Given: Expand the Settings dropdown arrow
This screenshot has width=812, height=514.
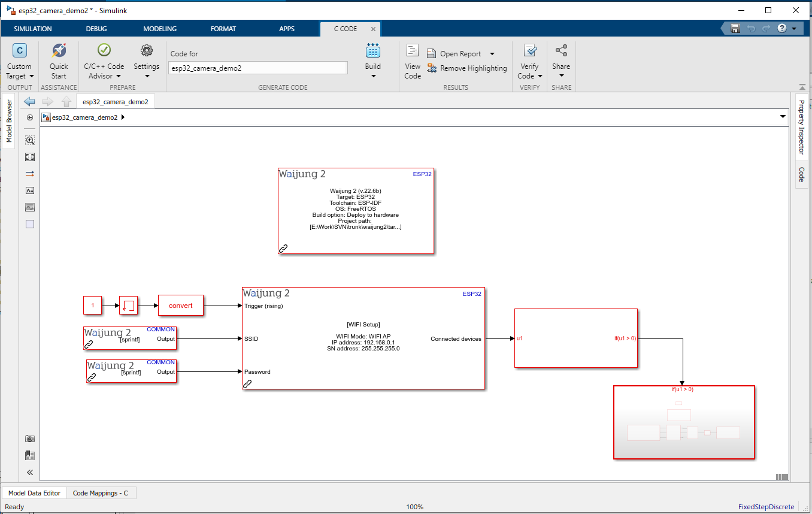Looking at the screenshot, I should [x=147, y=76].
